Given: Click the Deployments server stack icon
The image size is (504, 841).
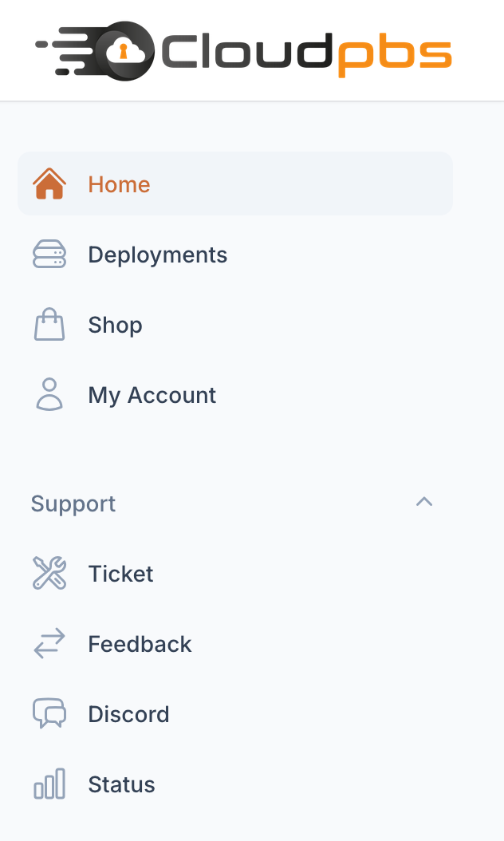Looking at the screenshot, I should 49,254.
